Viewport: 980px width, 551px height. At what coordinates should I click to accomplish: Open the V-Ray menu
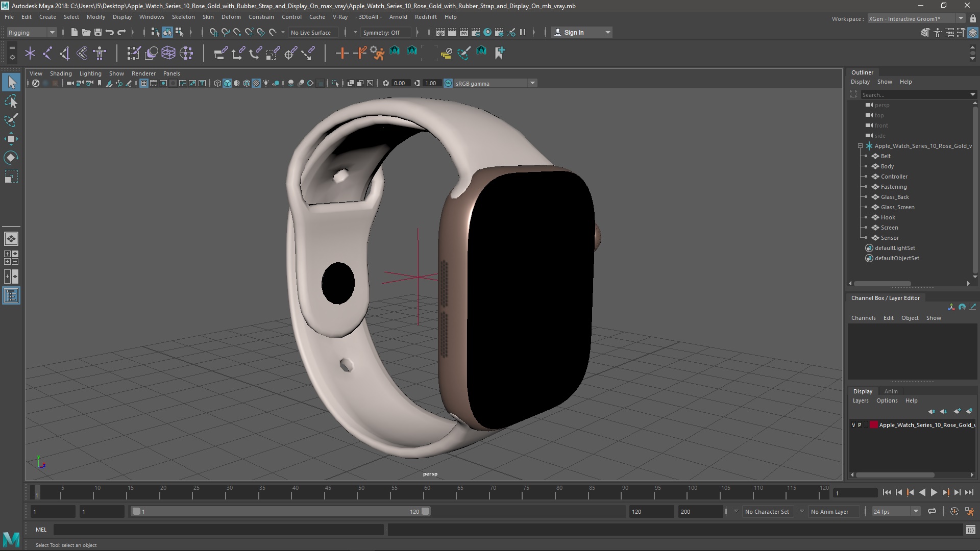click(x=340, y=17)
